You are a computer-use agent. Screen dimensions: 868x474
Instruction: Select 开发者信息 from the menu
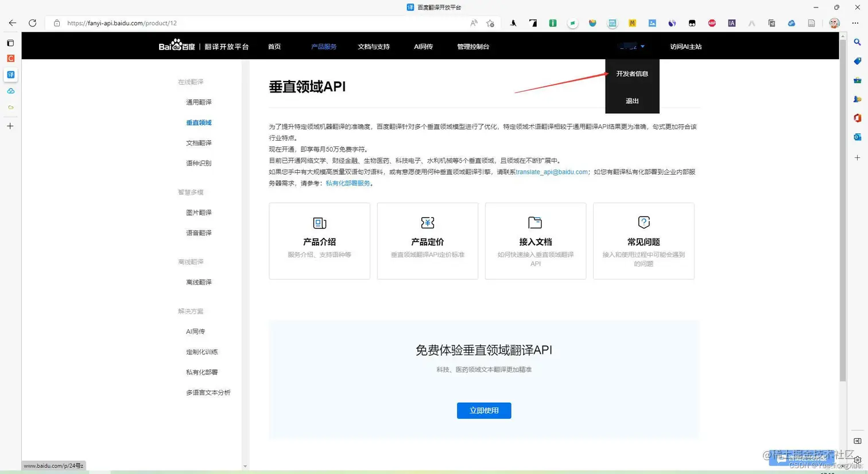point(631,74)
